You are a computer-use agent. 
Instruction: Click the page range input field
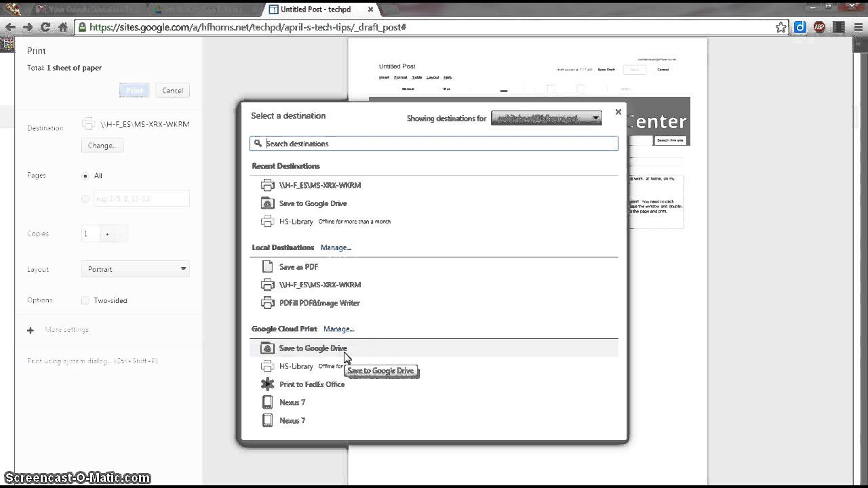pyautogui.click(x=142, y=199)
